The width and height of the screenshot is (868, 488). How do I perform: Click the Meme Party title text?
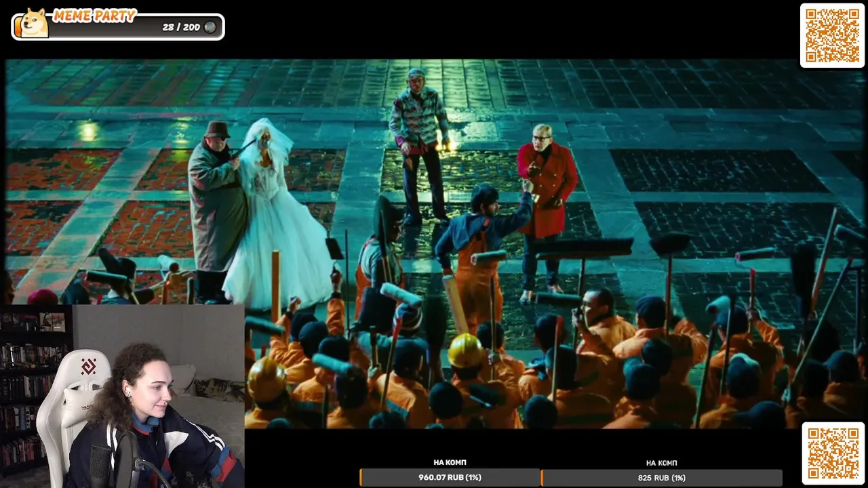(94, 16)
